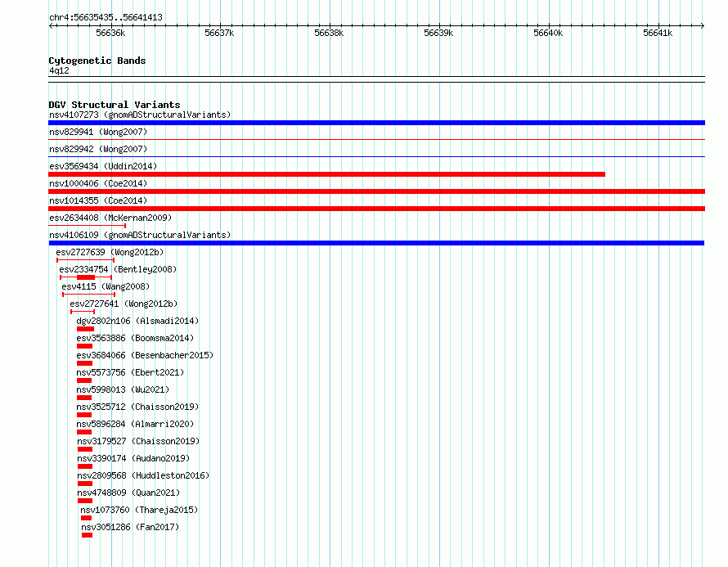Image resolution: width=728 pixels, height=567 pixels.
Task: Click the red span glyph under esv2727639
Action: [x=85, y=260]
